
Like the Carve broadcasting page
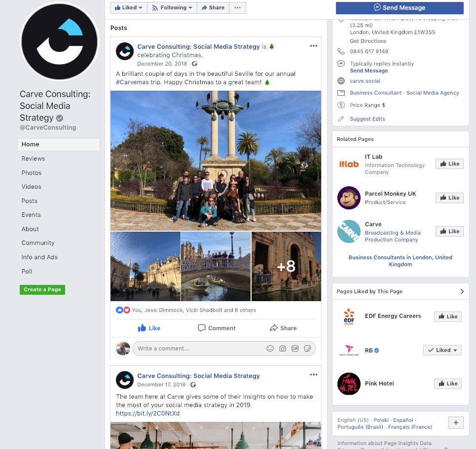(449, 232)
